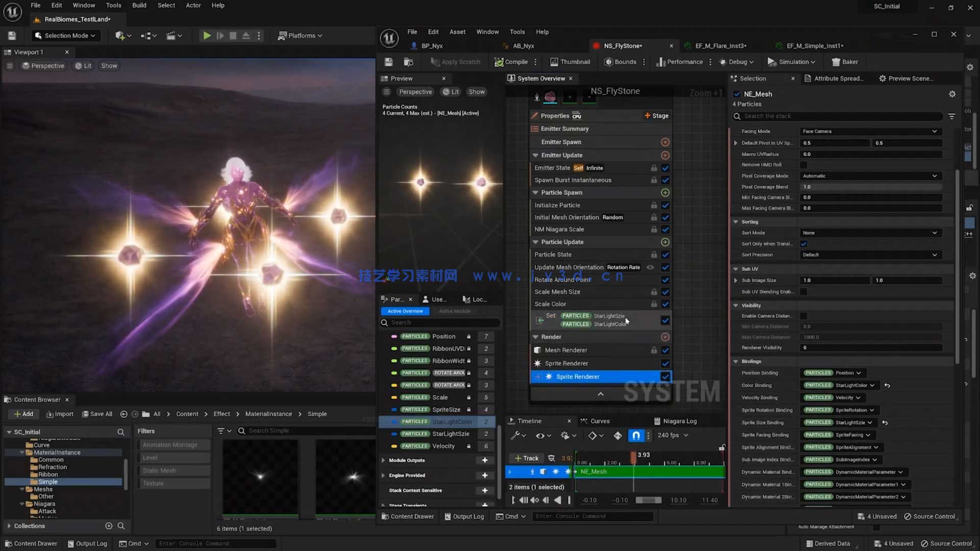The width and height of the screenshot is (980, 551).
Task: Click the Stage button in the emitter properties
Action: [x=656, y=116]
